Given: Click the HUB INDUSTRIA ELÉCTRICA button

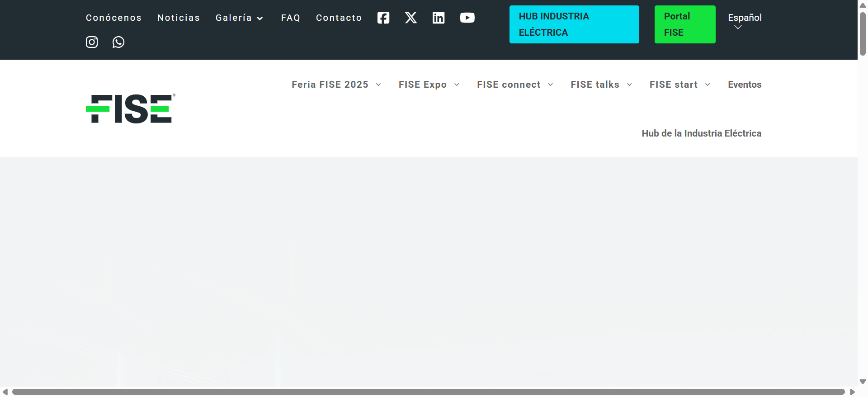Looking at the screenshot, I should click(x=574, y=24).
